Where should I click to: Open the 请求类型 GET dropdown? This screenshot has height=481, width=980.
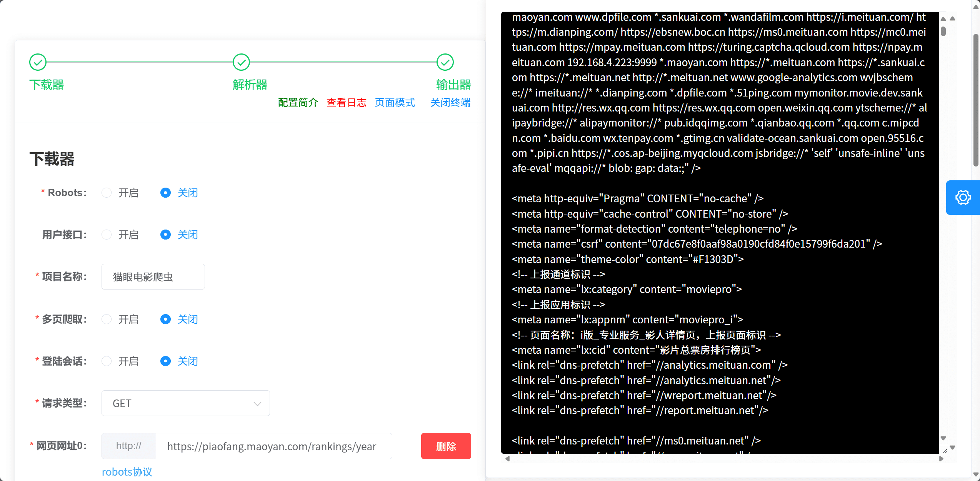(x=185, y=403)
